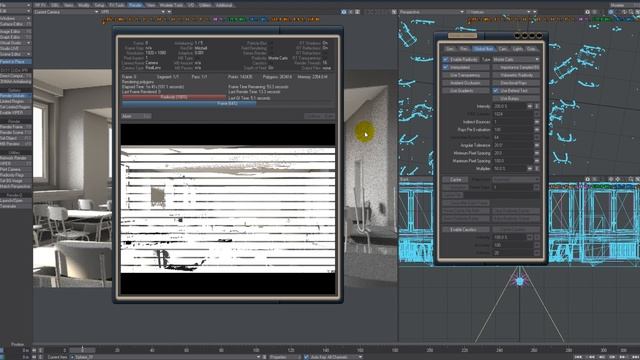The image size is (640, 360).
Task: Toggle the Directional Rays option
Action: coord(516,83)
